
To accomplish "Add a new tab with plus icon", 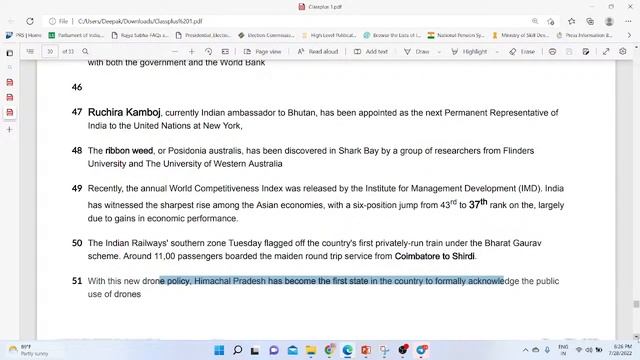I will 10,129.
